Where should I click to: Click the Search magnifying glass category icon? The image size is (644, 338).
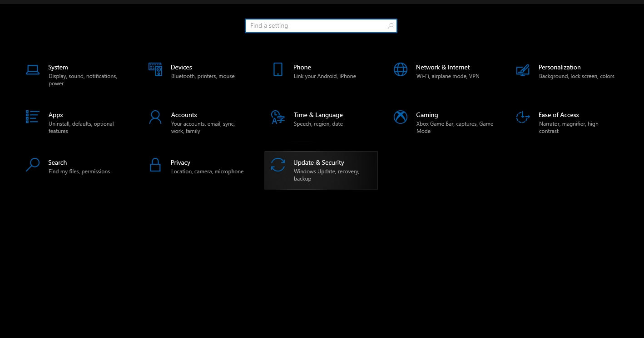click(x=33, y=165)
